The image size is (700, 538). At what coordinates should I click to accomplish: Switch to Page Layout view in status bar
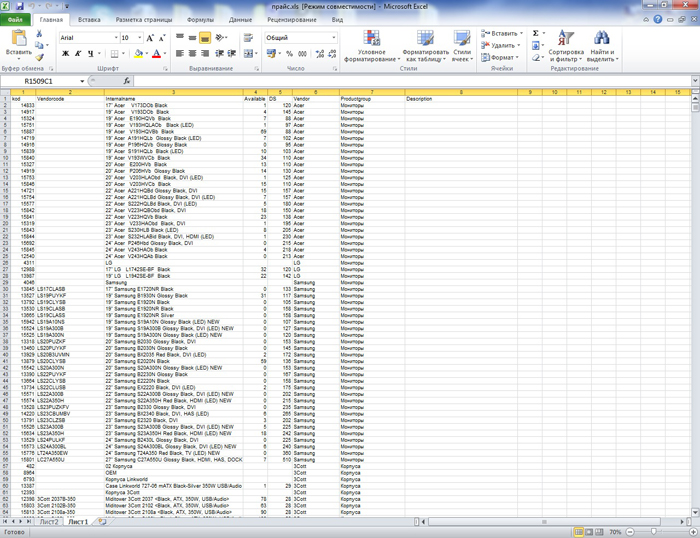point(589,532)
